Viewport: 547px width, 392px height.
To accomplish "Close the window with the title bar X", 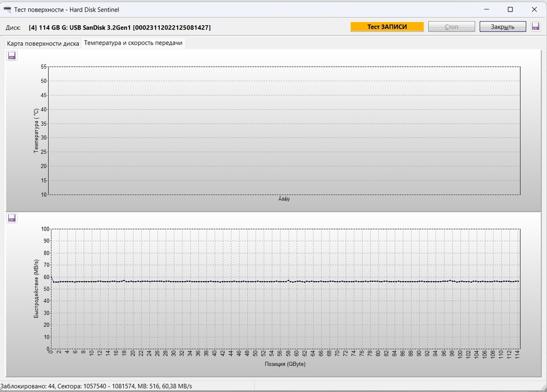I will 534,10.
